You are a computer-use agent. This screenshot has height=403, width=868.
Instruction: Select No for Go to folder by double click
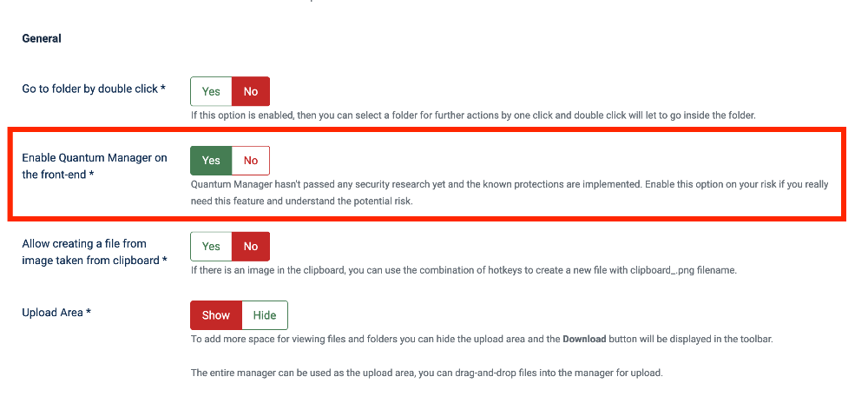pyautogui.click(x=251, y=91)
